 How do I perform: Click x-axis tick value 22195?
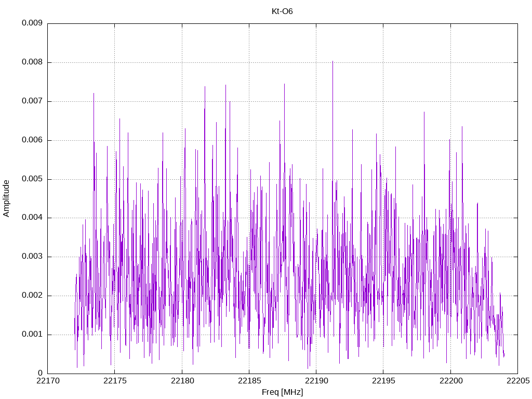tap(383, 381)
